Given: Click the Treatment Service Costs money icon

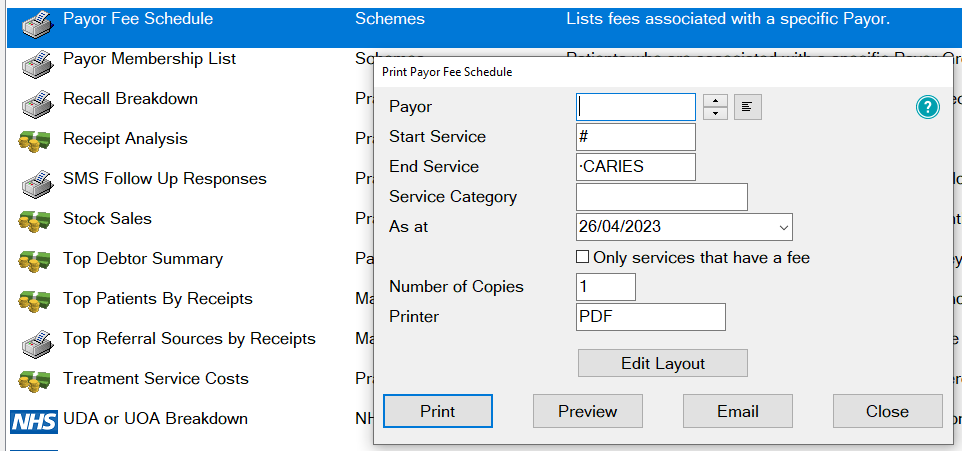Looking at the screenshot, I should 34,382.
